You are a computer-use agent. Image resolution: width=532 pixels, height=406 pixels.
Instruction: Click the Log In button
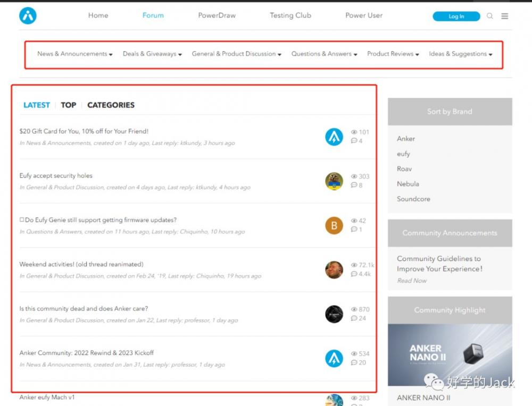(x=456, y=16)
